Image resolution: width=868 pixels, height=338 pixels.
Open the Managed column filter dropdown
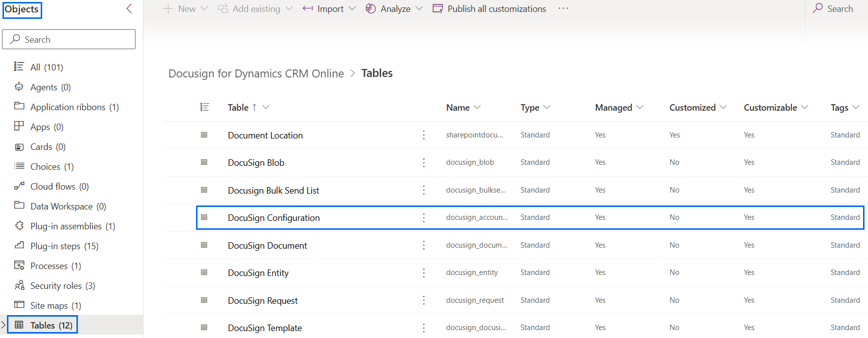tap(640, 107)
